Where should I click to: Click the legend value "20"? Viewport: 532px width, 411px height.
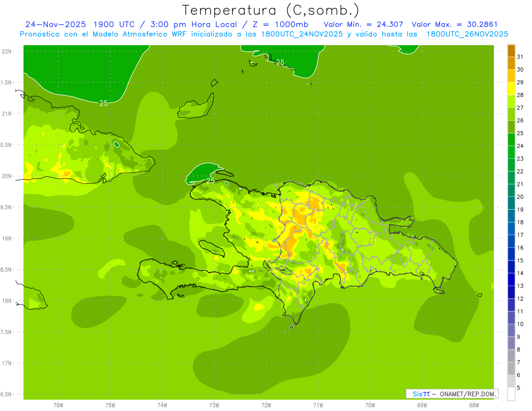click(x=520, y=197)
